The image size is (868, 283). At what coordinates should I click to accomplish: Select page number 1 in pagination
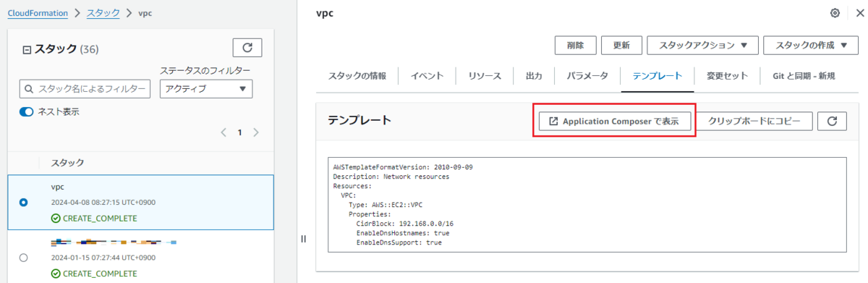240,132
